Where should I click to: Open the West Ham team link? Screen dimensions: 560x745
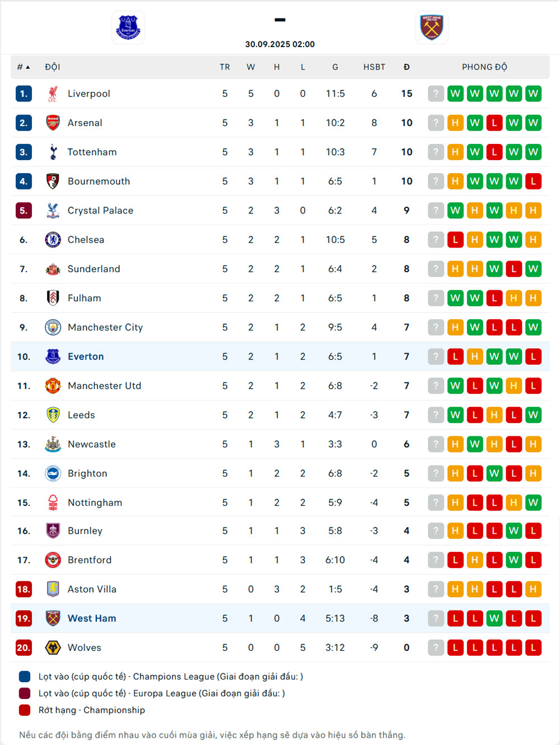point(92,618)
